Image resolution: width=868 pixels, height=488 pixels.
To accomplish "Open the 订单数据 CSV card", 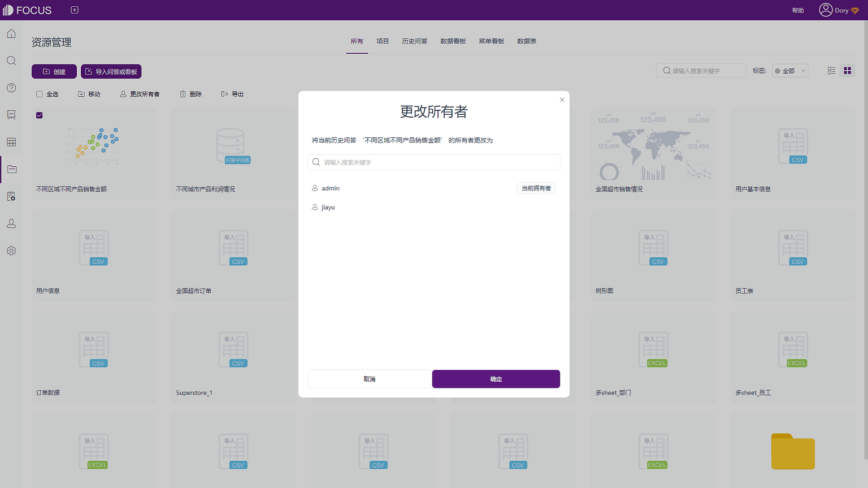I will point(94,357).
